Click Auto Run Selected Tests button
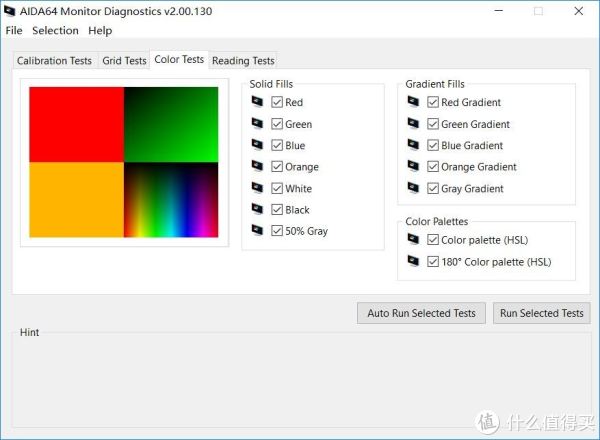The image size is (600, 440). 421,313
